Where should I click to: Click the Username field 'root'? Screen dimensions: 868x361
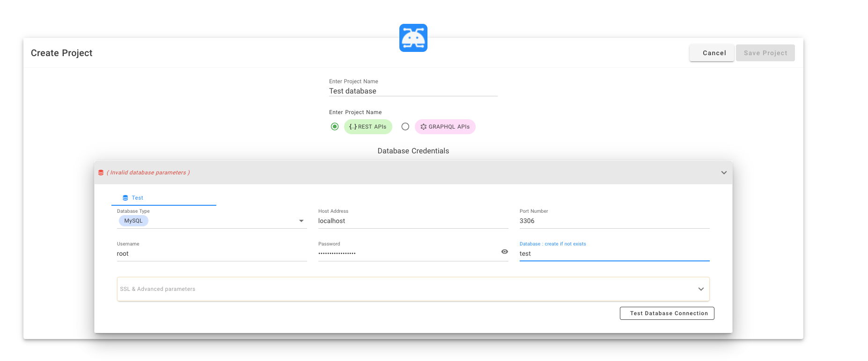click(x=212, y=253)
